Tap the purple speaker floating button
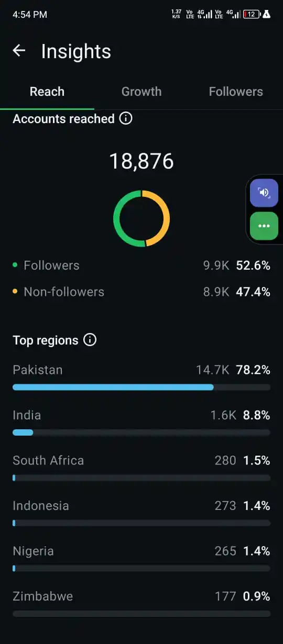Image resolution: width=283 pixels, height=644 pixels. point(264,193)
